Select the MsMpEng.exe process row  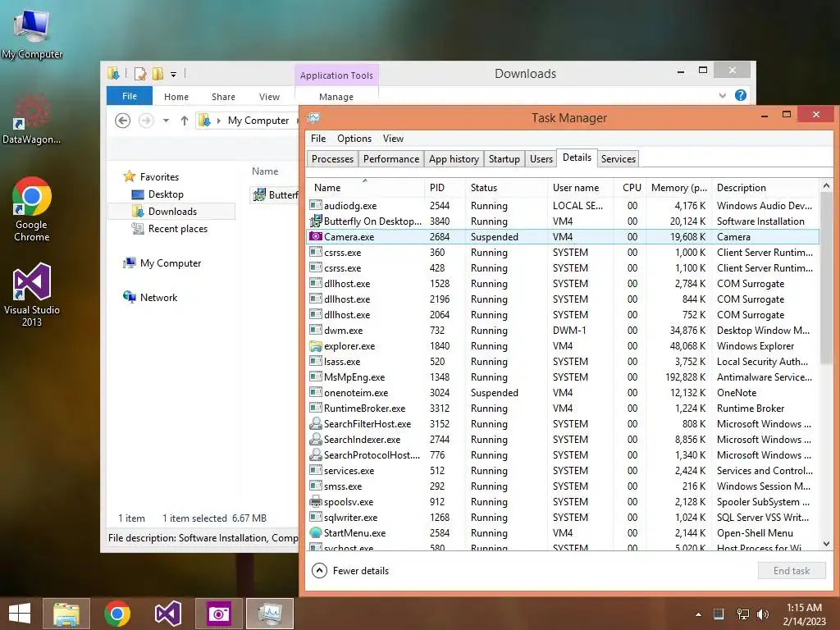coord(563,377)
